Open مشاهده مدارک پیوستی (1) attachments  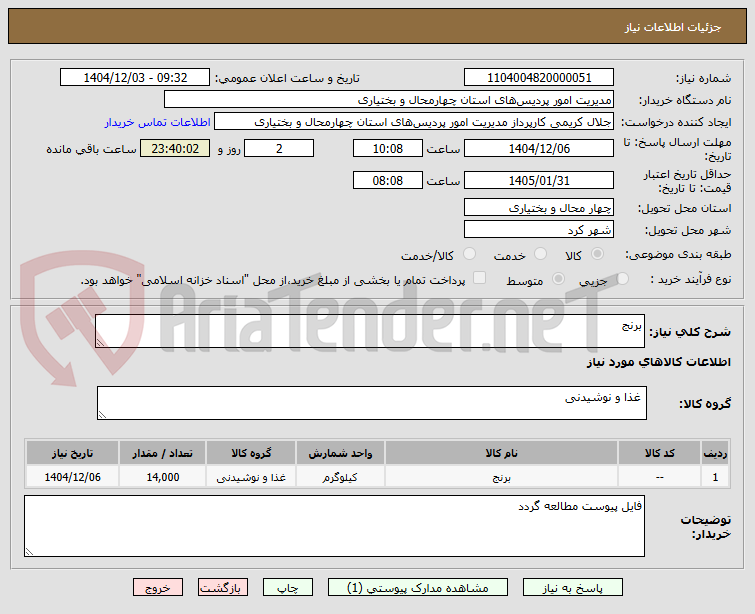[417, 588]
